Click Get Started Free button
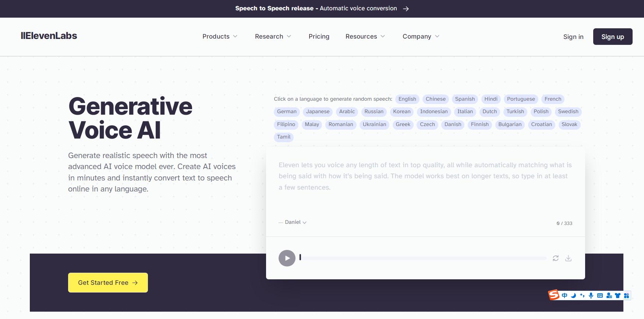The width and height of the screenshot is (644, 319). point(108,283)
